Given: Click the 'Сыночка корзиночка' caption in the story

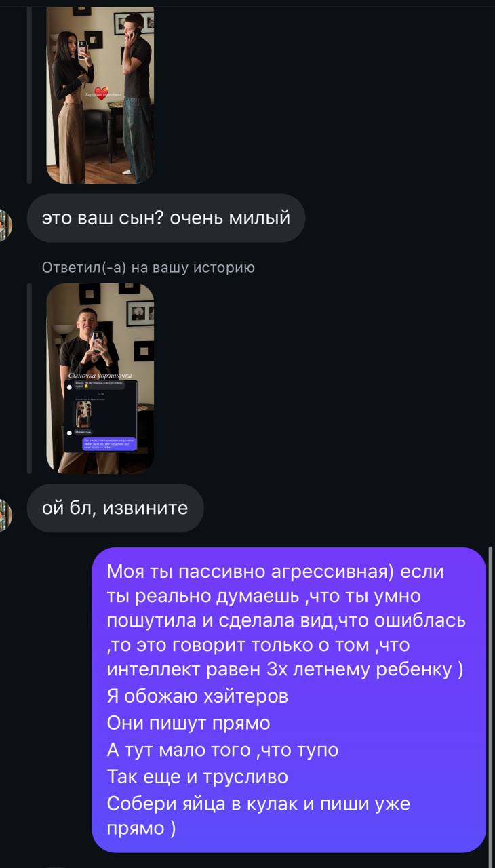Looking at the screenshot, I should click(100, 375).
